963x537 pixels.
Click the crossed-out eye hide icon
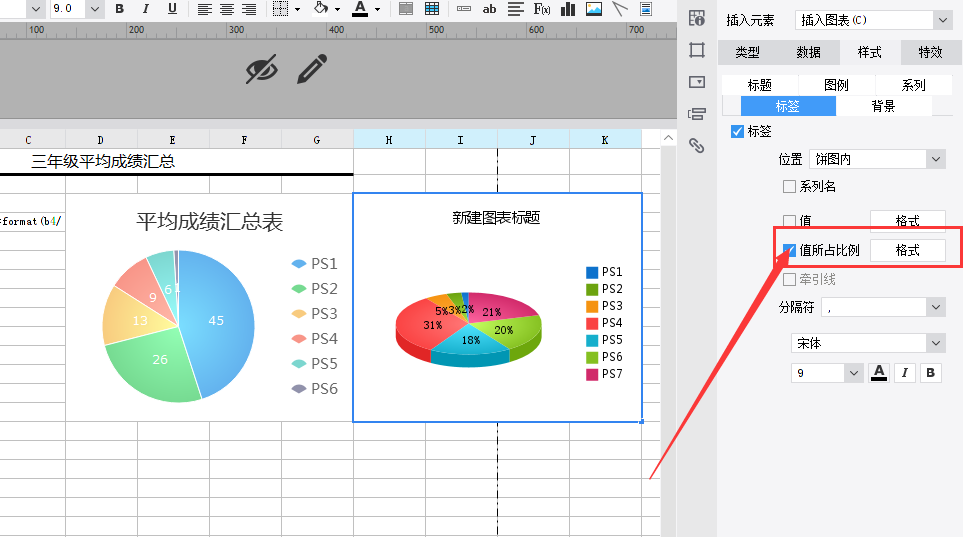coord(262,69)
